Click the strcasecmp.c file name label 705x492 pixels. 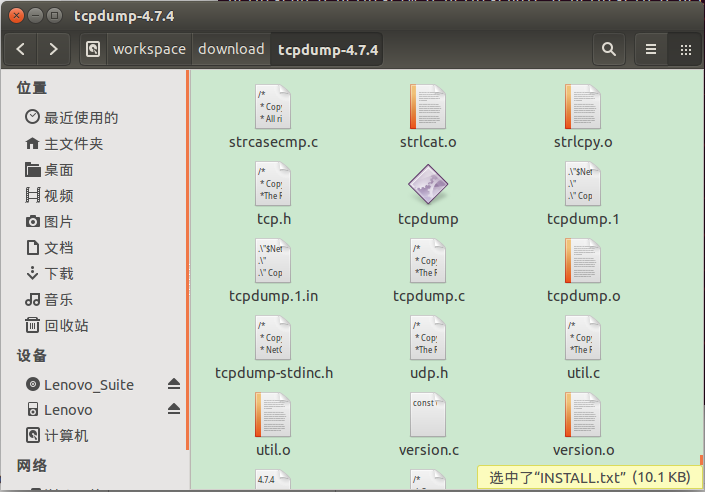pos(273,142)
